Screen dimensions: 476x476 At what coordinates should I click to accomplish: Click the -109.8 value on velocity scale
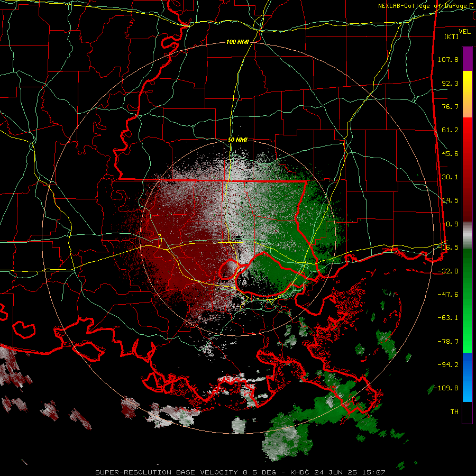click(446, 388)
